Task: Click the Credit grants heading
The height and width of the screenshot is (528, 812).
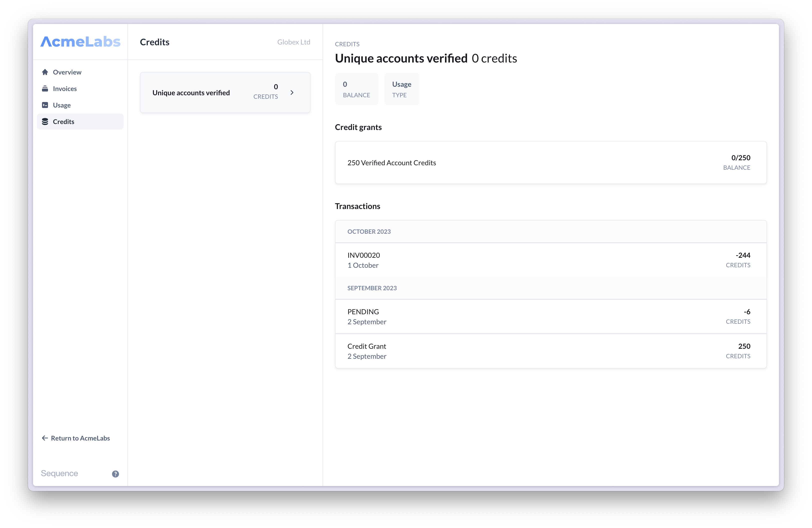Action: click(358, 127)
